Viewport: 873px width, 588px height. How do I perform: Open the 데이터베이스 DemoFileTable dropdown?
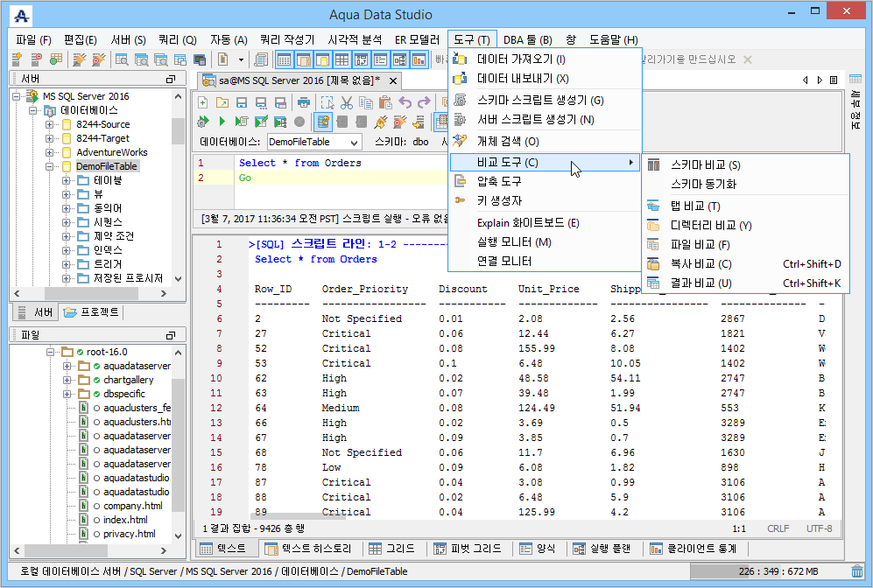click(x=353, y=142)
